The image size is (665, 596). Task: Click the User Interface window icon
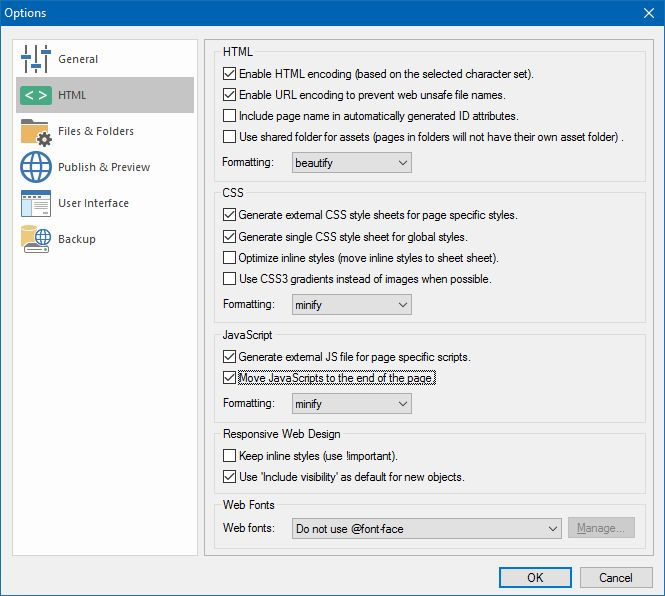click(x=36, y=204)
